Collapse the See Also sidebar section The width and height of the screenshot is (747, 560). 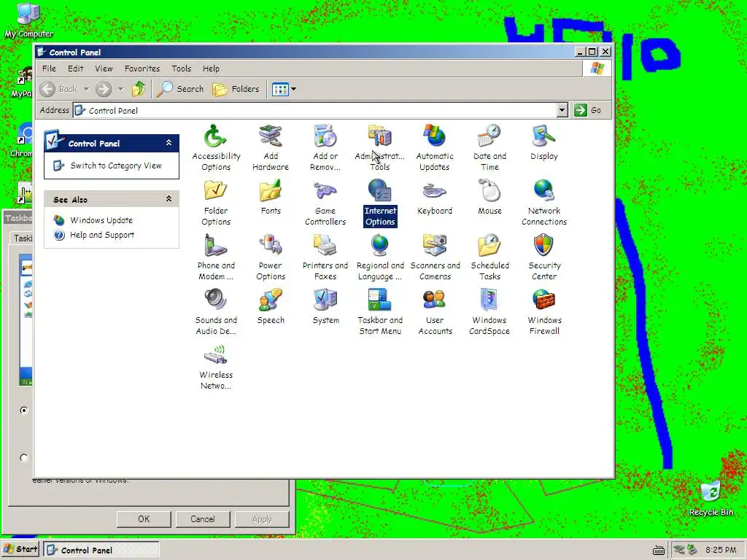[x=169, y=199]
